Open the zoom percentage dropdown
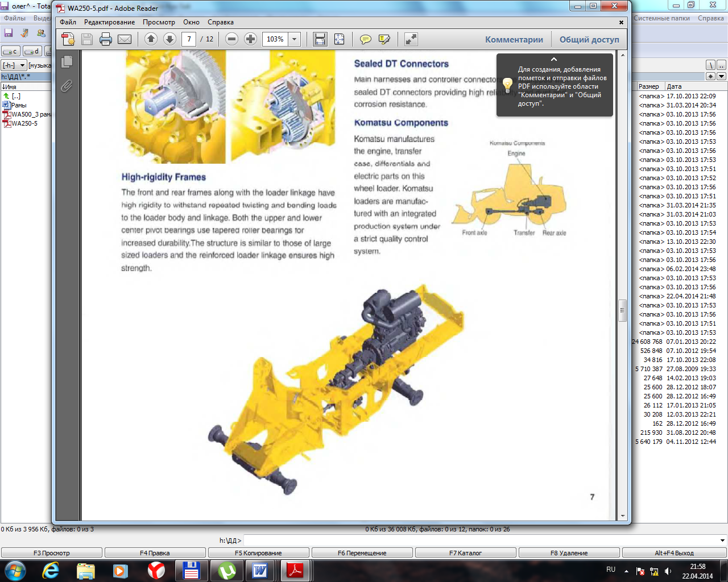 coord(295,39)
